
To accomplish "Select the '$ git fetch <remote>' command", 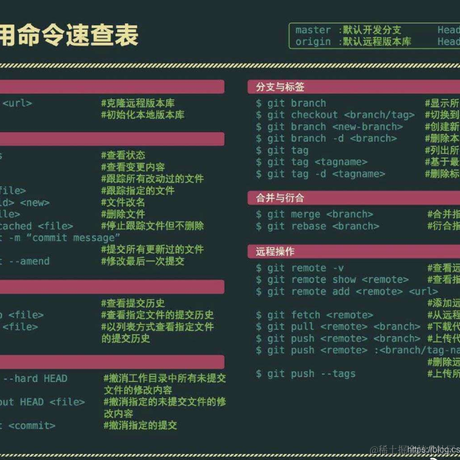I will (314, 315).
